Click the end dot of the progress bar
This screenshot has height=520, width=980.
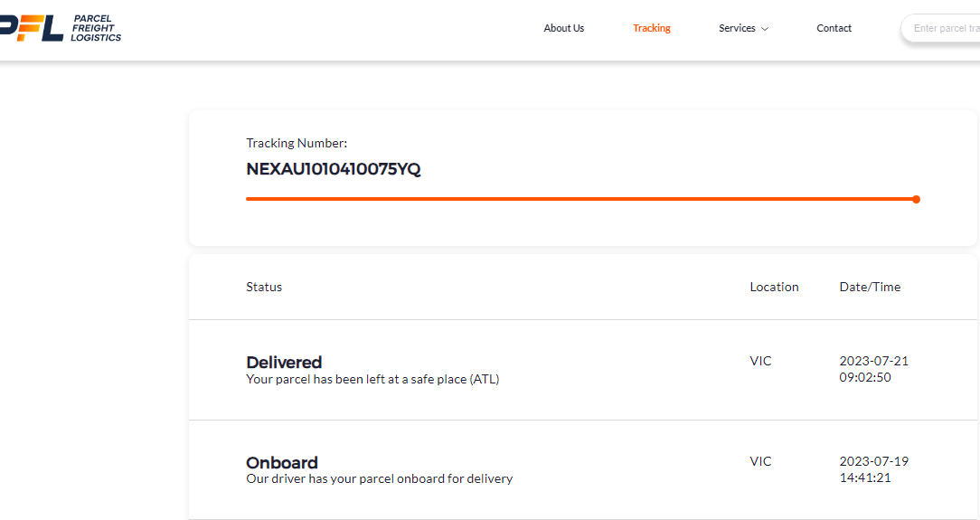[916, 199]
